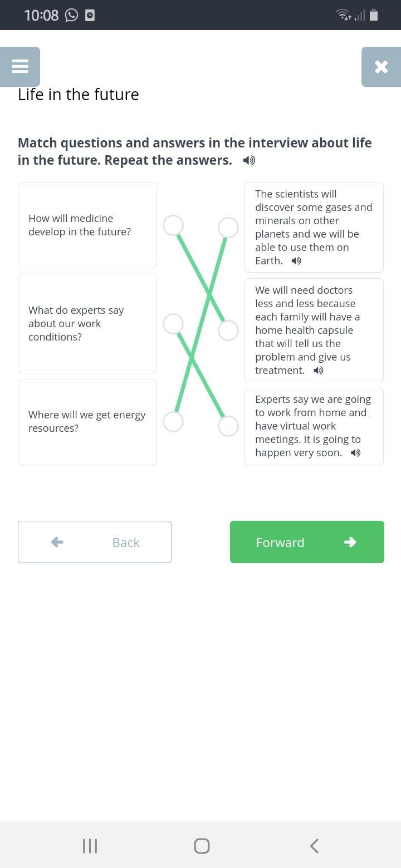Select connector circle beside the scientists answer
The width and height of the screenshot is (401, 868).
228,228
